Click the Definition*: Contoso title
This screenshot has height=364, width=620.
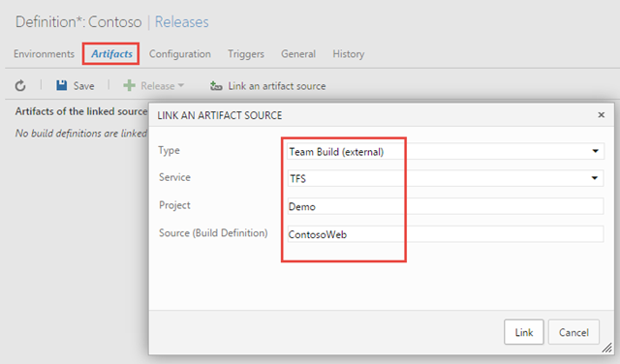click(x=78, y=22)
